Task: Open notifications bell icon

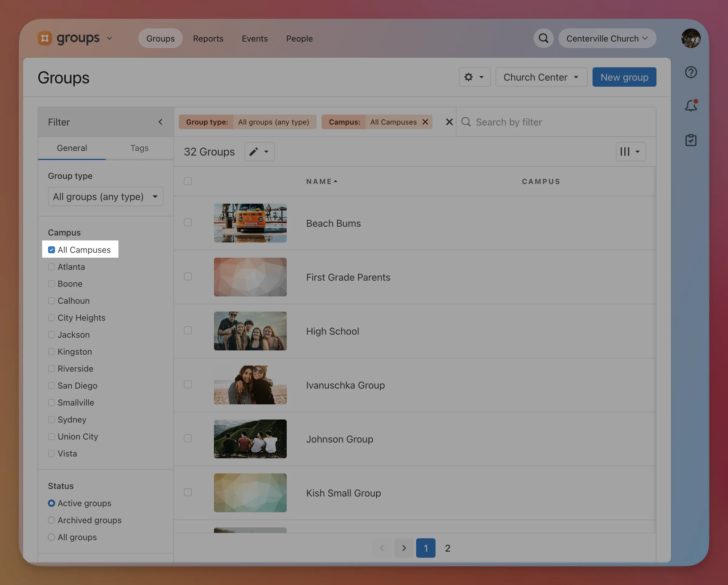Action: coord(690,106)
